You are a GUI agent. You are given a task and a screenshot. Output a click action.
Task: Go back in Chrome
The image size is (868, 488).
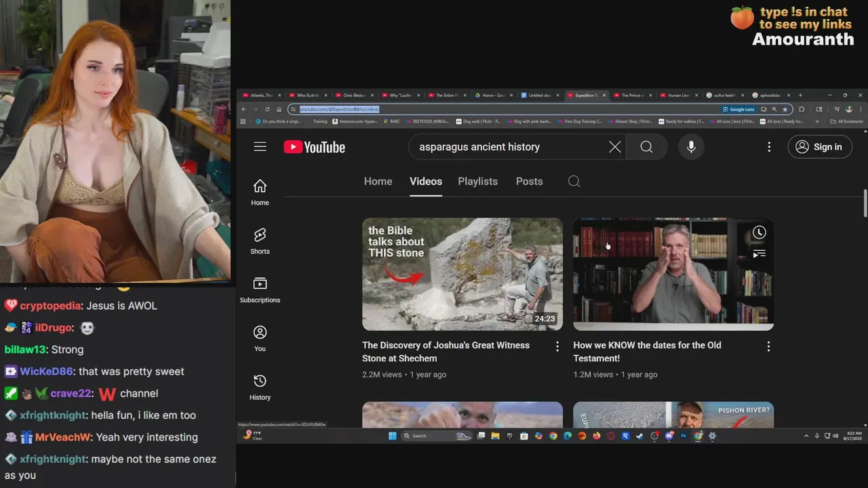[243, 109]
